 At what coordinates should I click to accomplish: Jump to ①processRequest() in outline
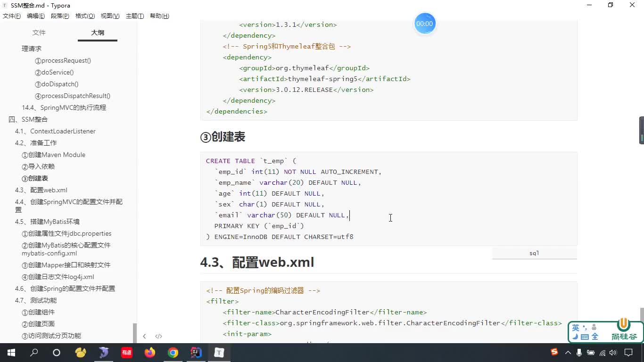[63, 60]
